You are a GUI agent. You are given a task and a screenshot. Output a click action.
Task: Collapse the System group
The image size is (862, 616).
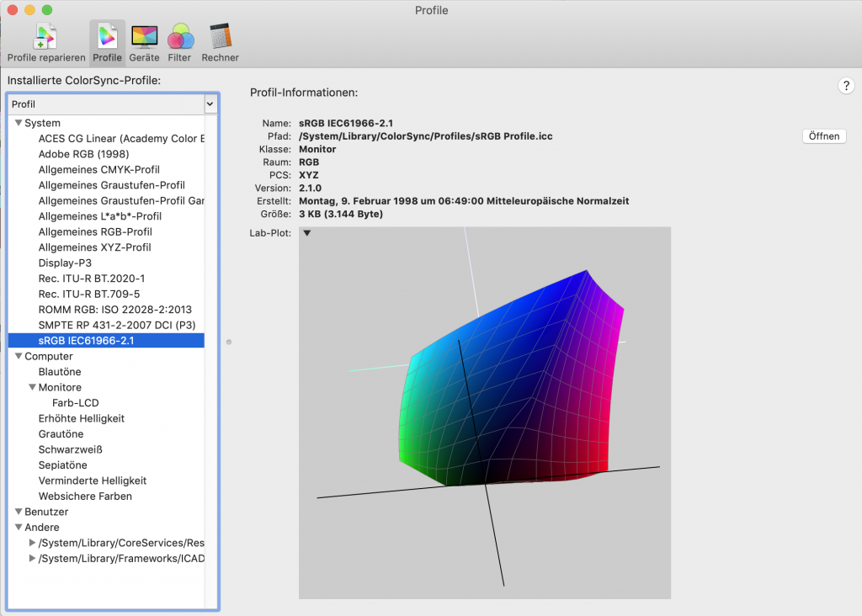pyautogui.click(x=19, y=123)
